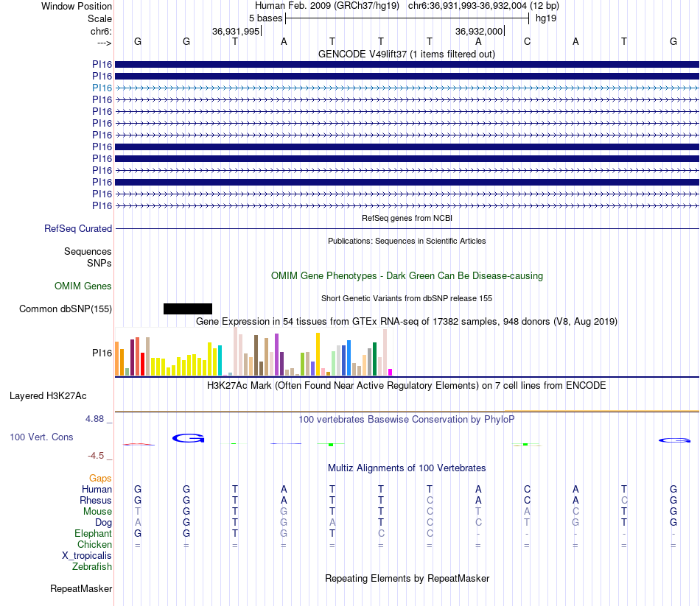Select the X_tropicalis alignment row label
The image size is (700, 606).
[x=87, y=556]
